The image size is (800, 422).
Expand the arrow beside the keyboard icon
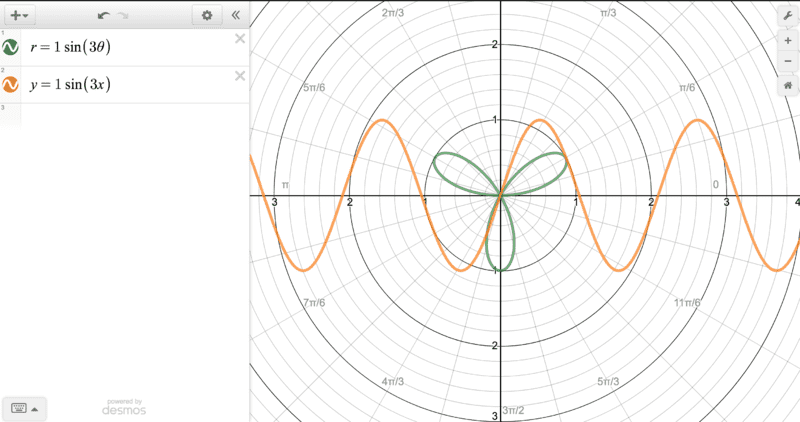click(35, 408)
